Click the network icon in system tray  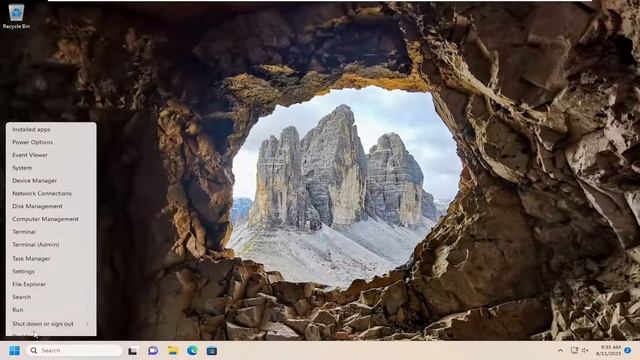[x=574, y=350]
